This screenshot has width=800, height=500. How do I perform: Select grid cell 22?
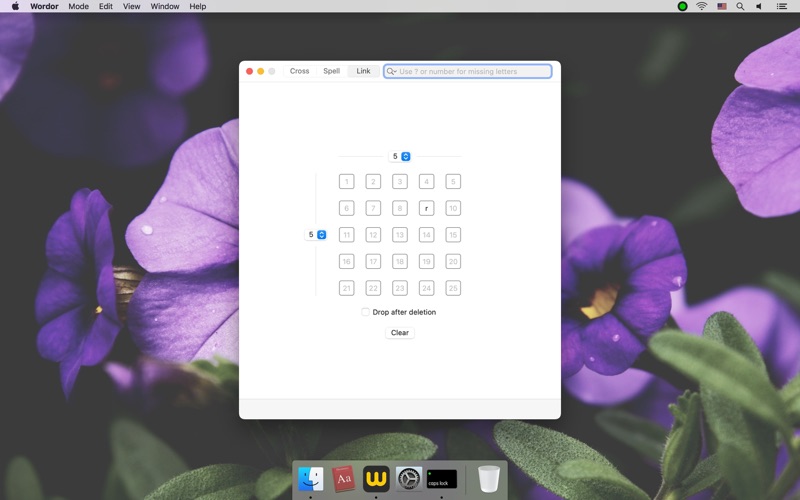(x=373, y=288)
